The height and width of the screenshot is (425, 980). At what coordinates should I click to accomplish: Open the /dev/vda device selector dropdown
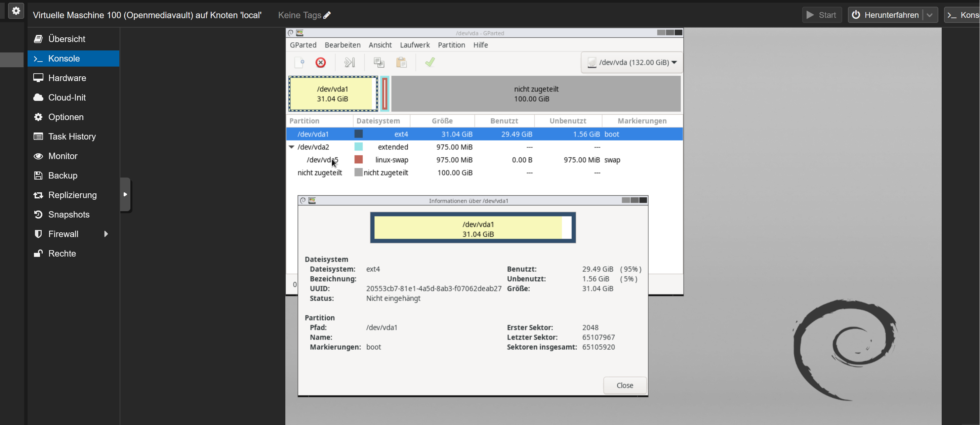[x=632, y=63]
